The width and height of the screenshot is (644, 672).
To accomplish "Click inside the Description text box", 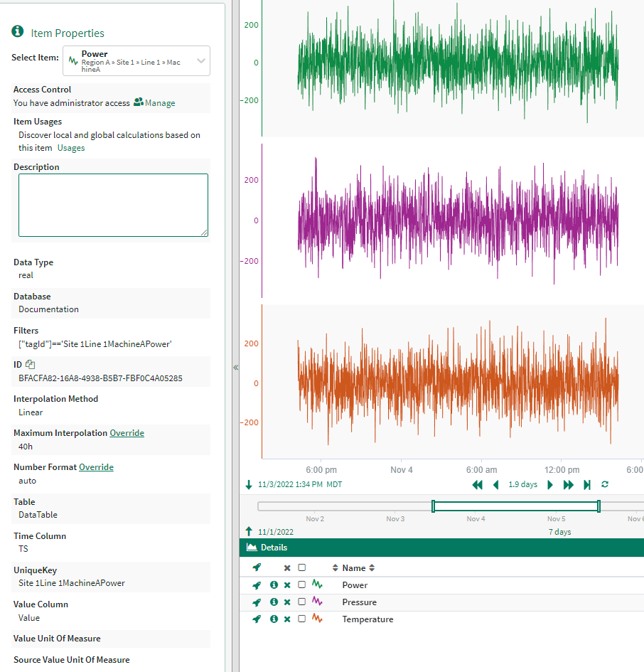I will pyautogui.click(x=113, y=205).
